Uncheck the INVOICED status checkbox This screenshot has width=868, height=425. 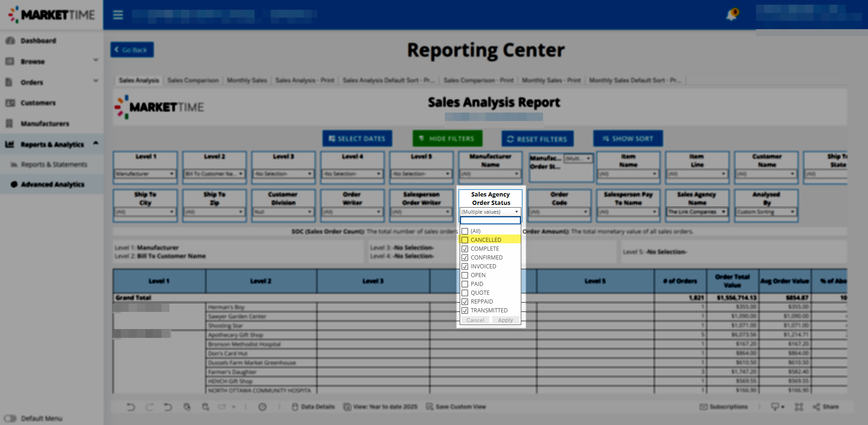pos(465,266)
